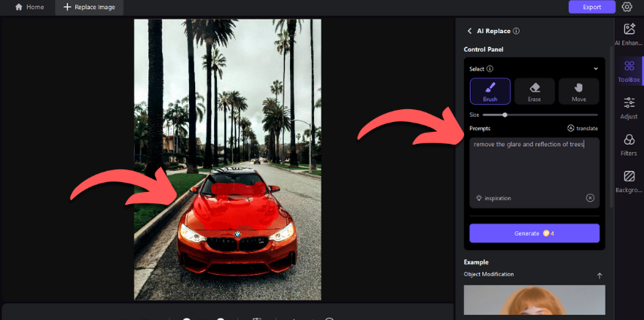The image size is (644, 320).
Task: Click the car photo canvas
Action: 227,160
